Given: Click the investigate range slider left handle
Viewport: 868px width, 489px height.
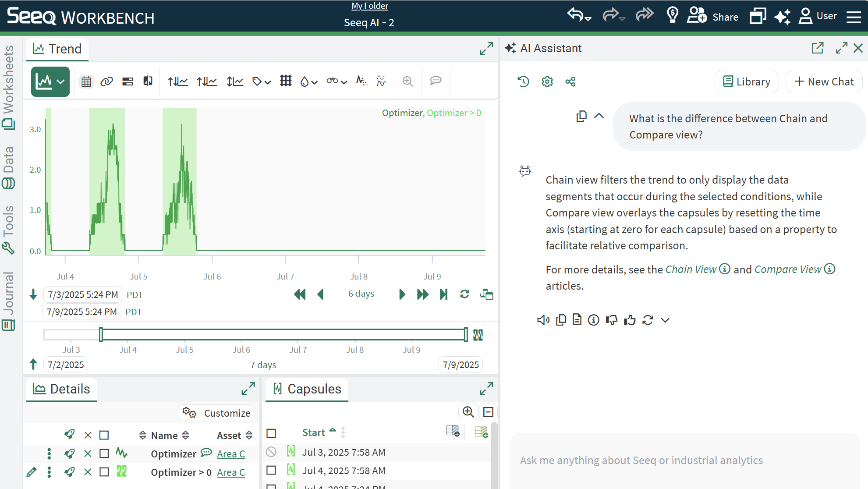Looking at the screenshot, I should (x=101, y=335).
